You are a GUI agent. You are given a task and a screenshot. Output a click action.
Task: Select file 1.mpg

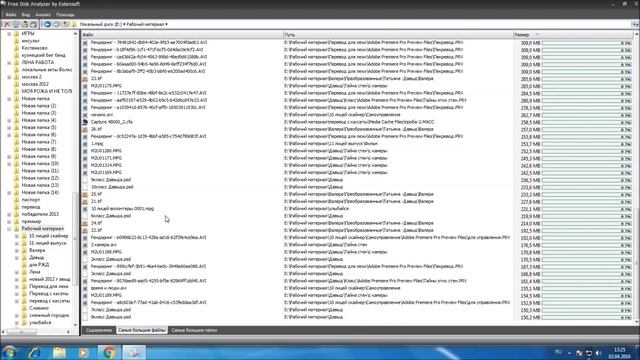(97, 144)
